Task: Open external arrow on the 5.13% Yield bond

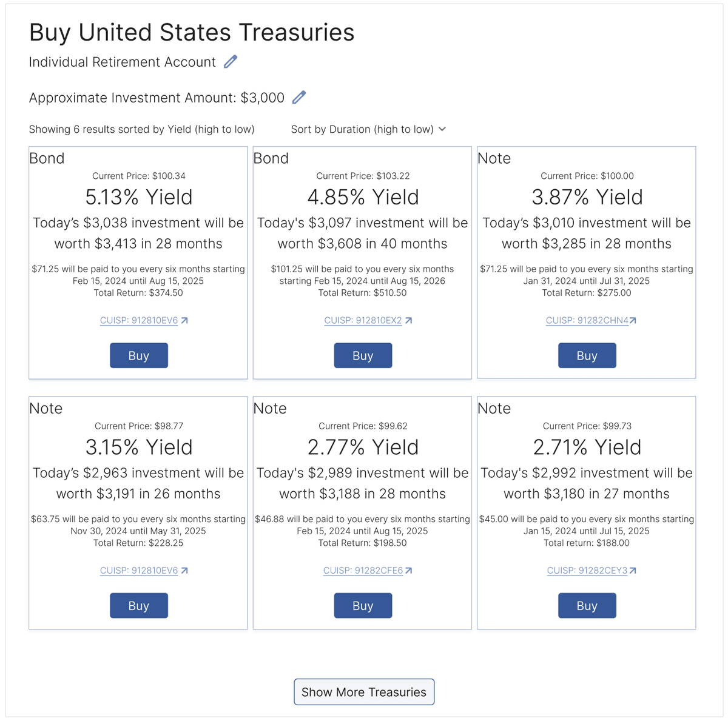Action: tap(184, 321)
